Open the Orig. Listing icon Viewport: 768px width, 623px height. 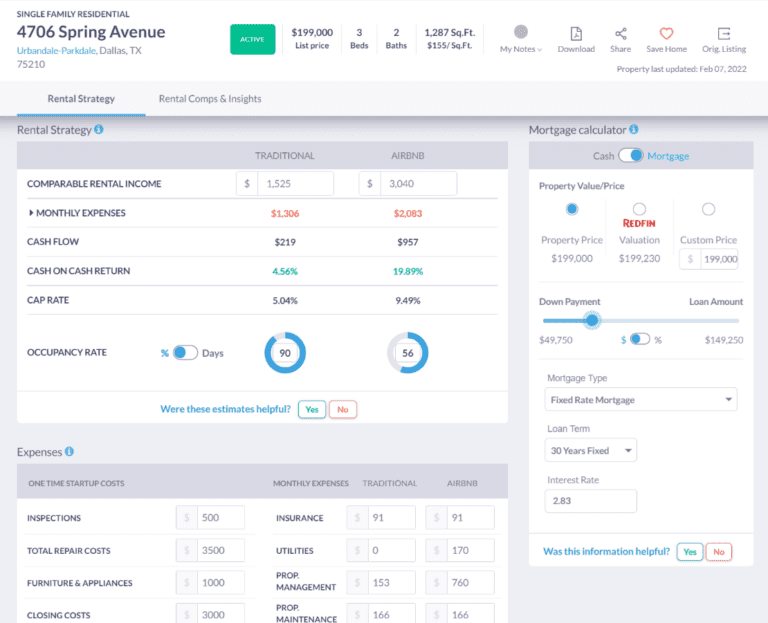724,34
